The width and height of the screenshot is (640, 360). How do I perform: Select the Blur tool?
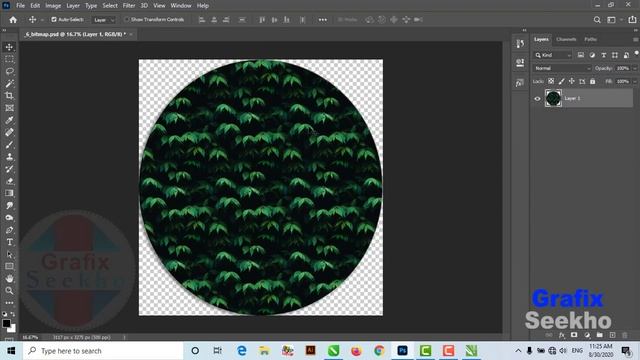tap(9, 205)
